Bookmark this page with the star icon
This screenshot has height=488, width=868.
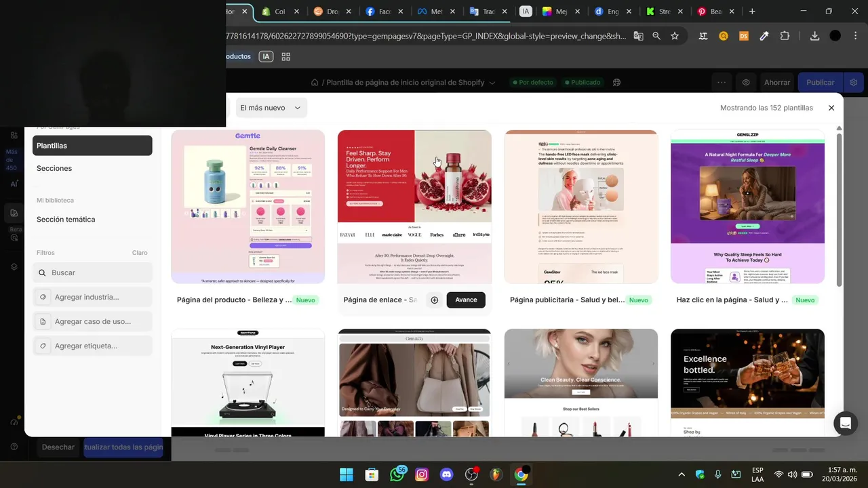coord(675,36)
